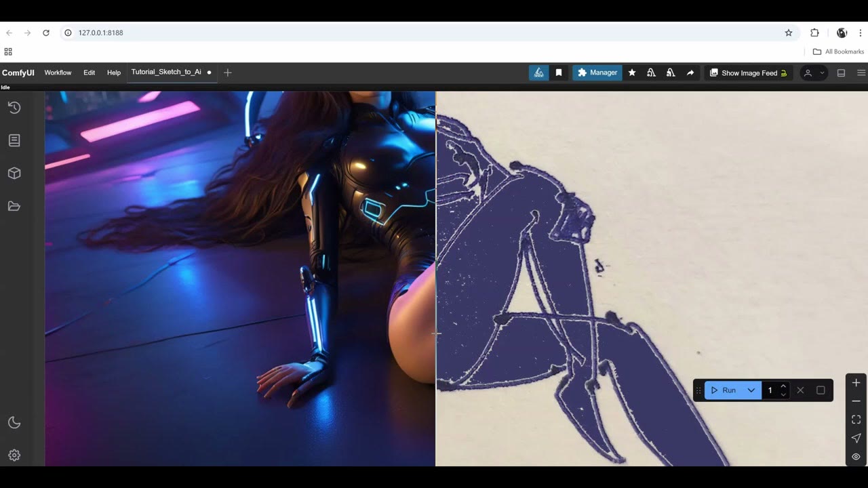
Task: Add a new workflow tab
Action: (228, 73)
